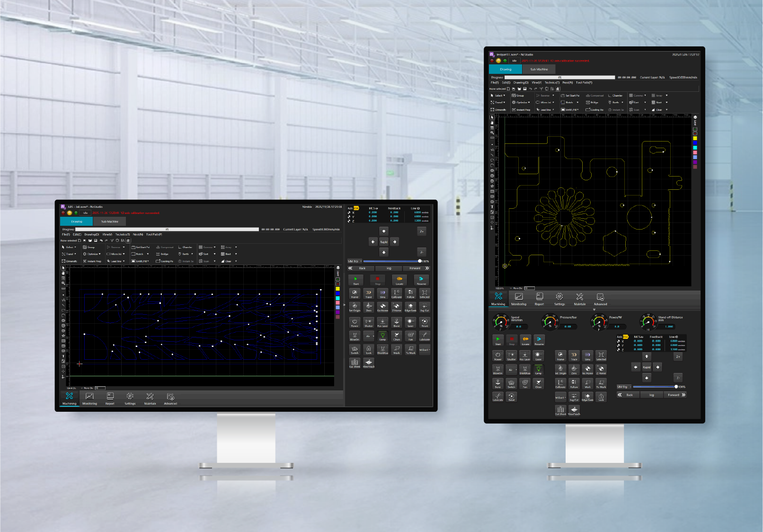Image resolution: width=763 pixels, height=532 pixels.
Task: Click Start icon on the landscape monitor
Action: point(355,280)
